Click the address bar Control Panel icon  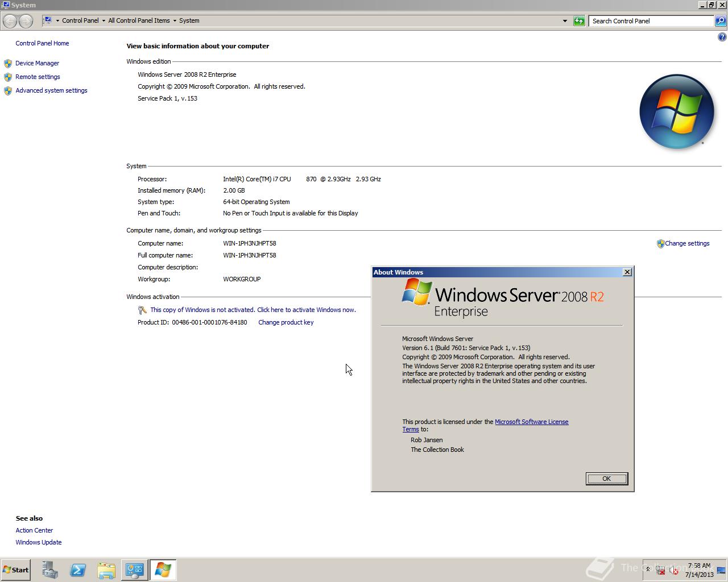[48, 20]
